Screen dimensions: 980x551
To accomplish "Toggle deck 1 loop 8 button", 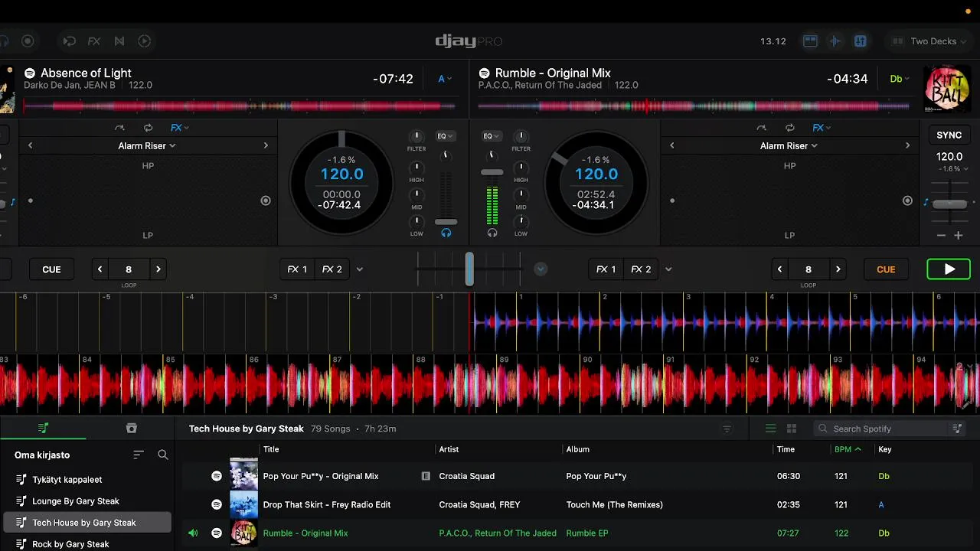I will tap(129, 269).
